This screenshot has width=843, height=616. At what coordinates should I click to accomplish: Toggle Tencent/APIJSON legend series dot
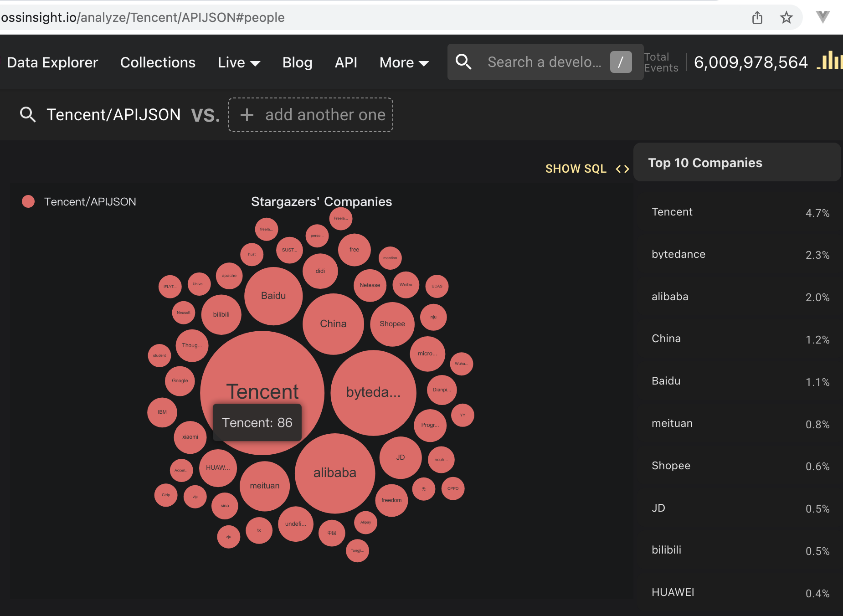[x=28, y=201]
